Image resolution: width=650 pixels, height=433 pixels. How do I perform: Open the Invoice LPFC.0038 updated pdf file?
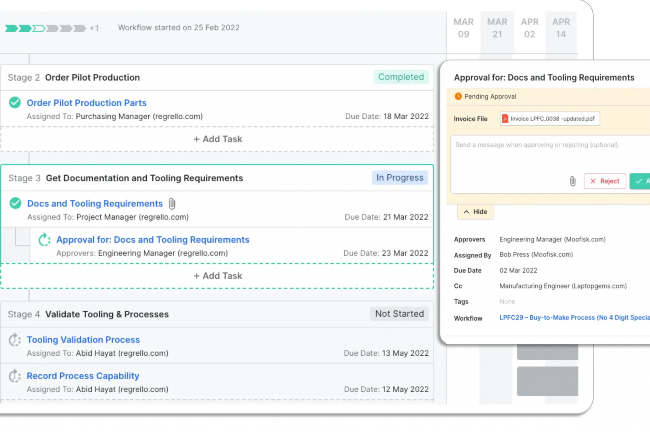pyautogui.click(x=550, y=119)
